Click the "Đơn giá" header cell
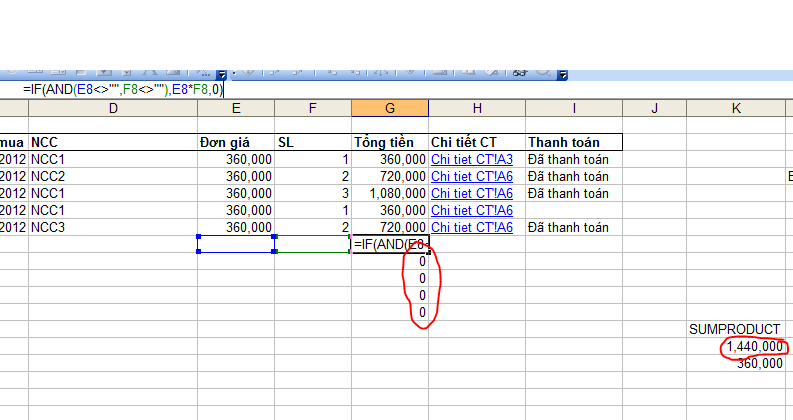The height and width of the screenshot is (420, 793). (236, 142)
